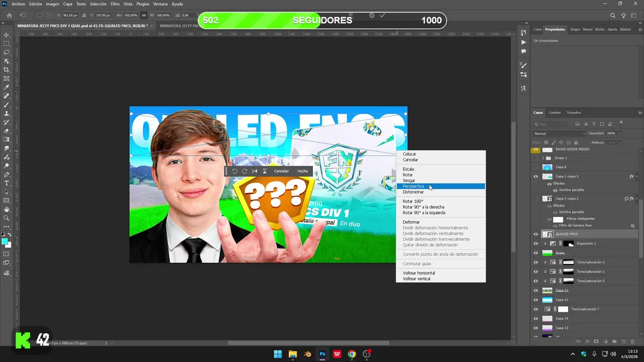Select the Lasso tool
This screenshot has width=644, height=362.
click(7, 52)
